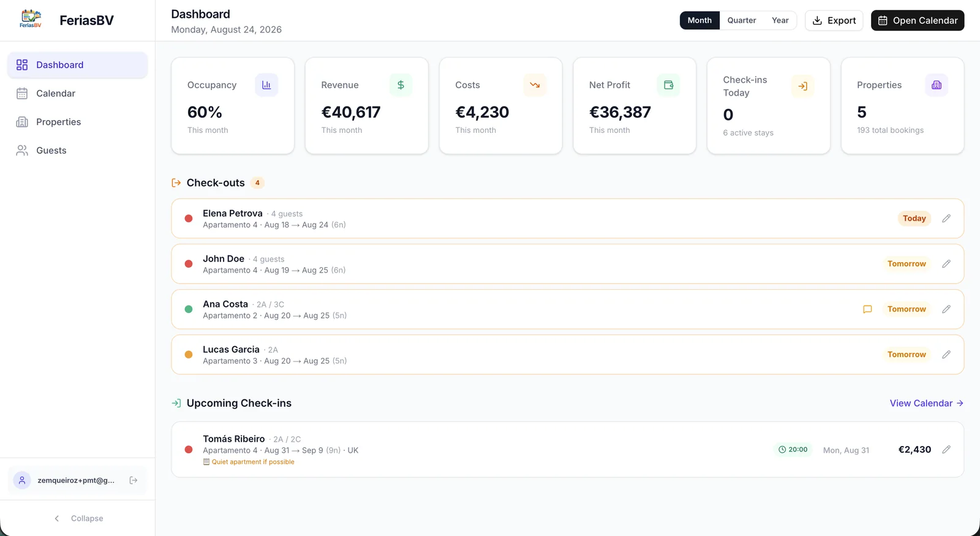Click the Open Calendar button
The image size is (980, 536).
pyautogui.click(x=918, y=20)
